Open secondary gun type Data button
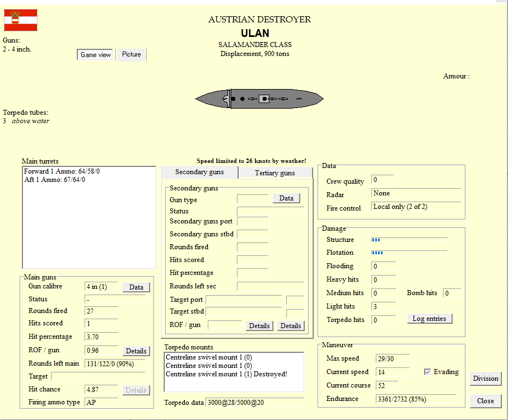 coord(286,198)
